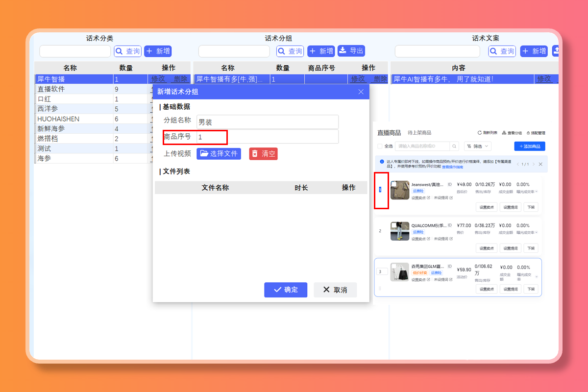Open the 筛选 filter dropdown
The image size is (588, 392).
[x=477, y=146]
